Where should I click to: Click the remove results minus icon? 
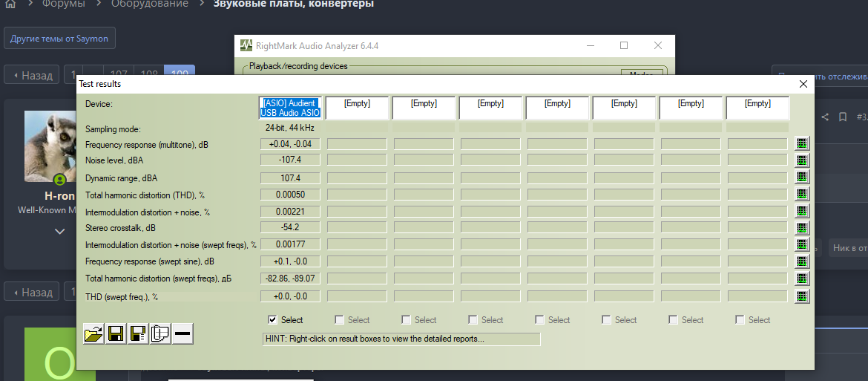(182, 333)
